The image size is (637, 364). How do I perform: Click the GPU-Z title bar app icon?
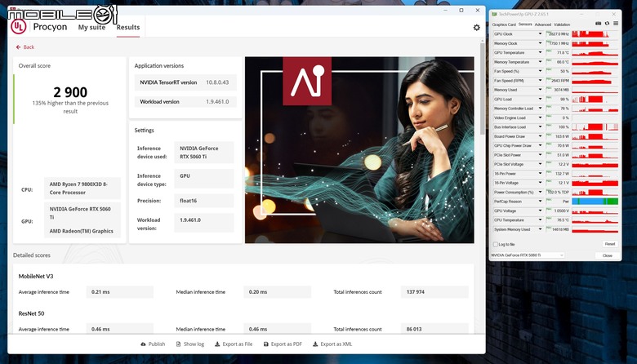tap(494, 14)
